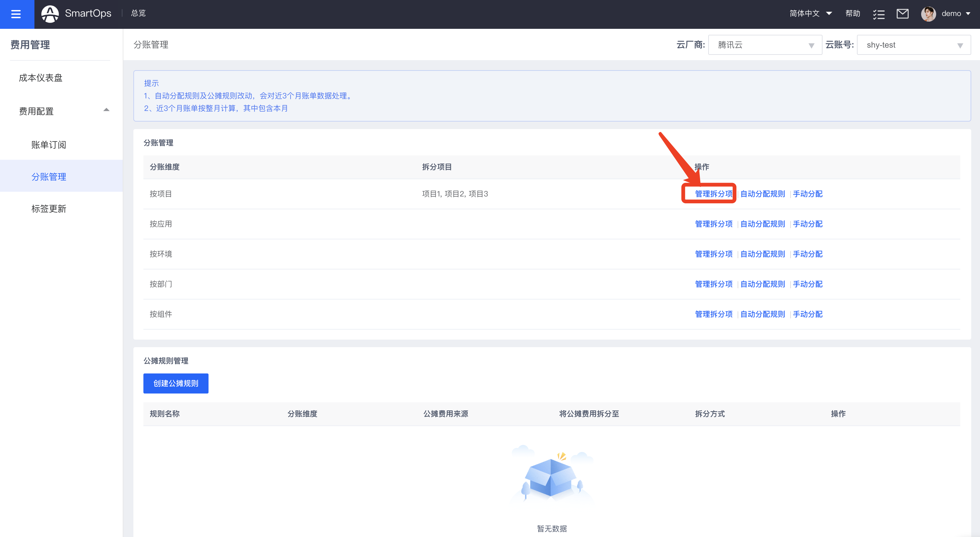Go to 成本仪表盘 in sidebar

pos(41,78)
